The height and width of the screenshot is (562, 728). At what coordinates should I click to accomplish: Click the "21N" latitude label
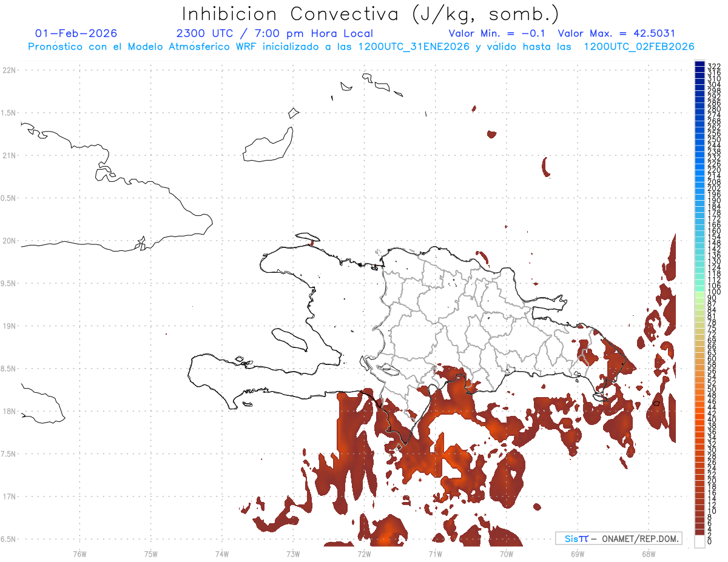10,156
